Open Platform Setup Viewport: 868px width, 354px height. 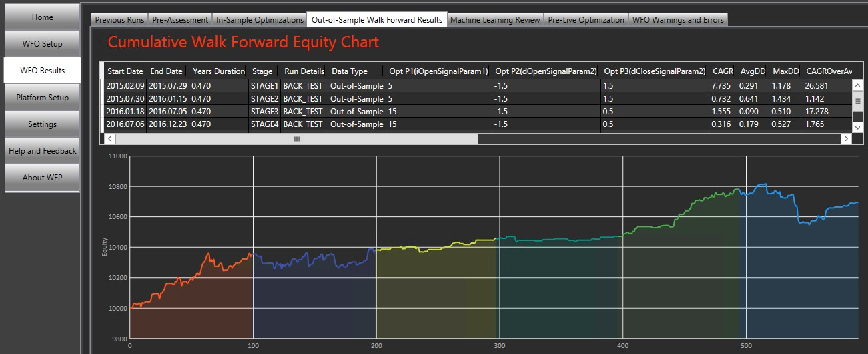pyautogui.click(x=42, y=98)
